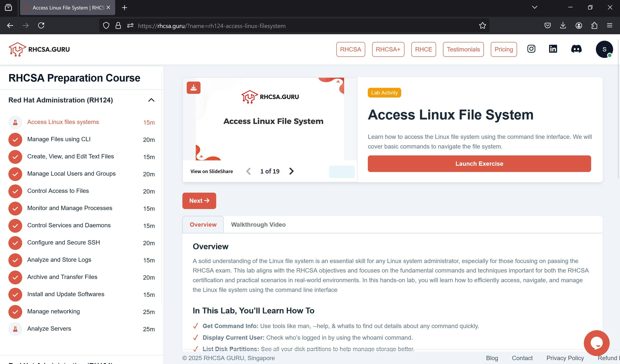Click checkmark beside Manage Files using CLI
The image size is (620, 364).
tap(15, 139)
